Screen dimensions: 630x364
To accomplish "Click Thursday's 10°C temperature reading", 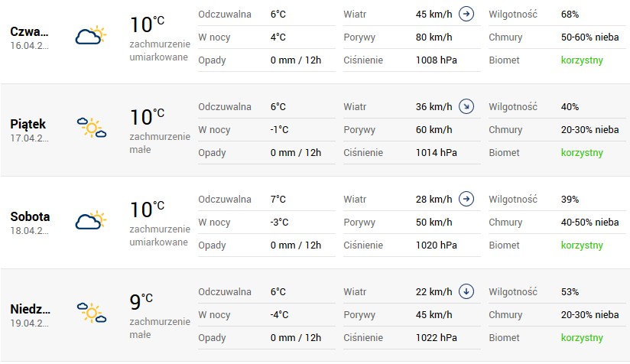I will [x=147, y=24].
